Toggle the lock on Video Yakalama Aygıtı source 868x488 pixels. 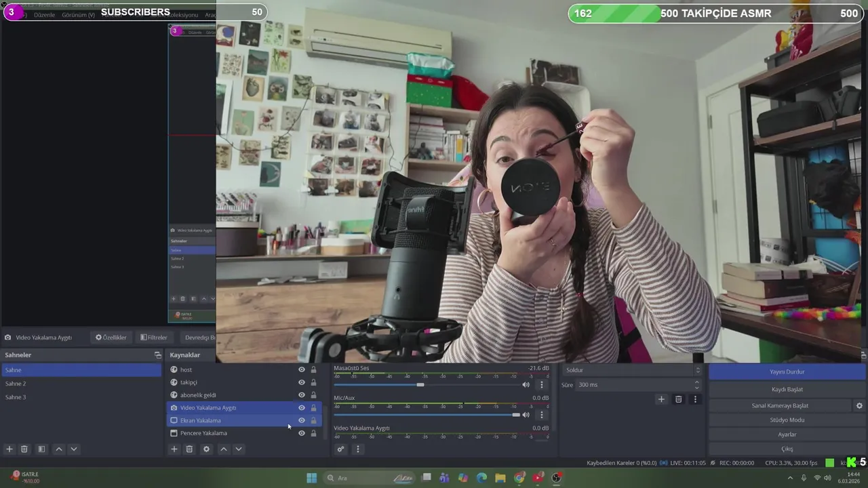313,408
